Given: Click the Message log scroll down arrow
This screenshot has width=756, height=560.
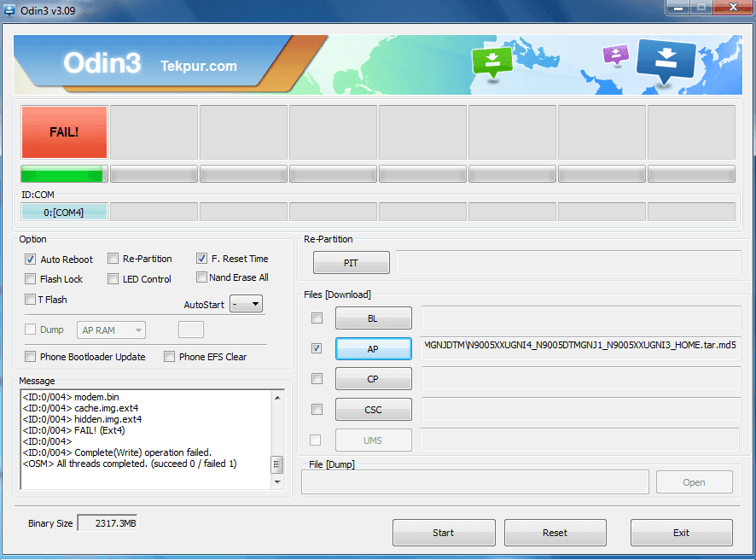Looking at the screenshot, I should (277, 481).
